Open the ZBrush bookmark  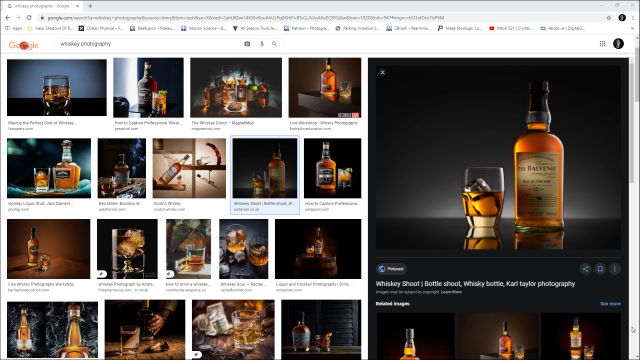click(x=409, y=28)
